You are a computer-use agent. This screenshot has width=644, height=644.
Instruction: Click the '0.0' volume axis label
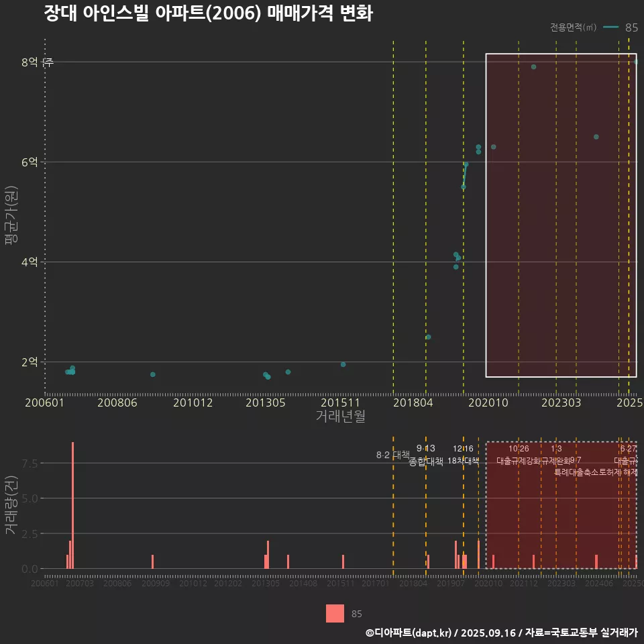(x=30, y=569)
